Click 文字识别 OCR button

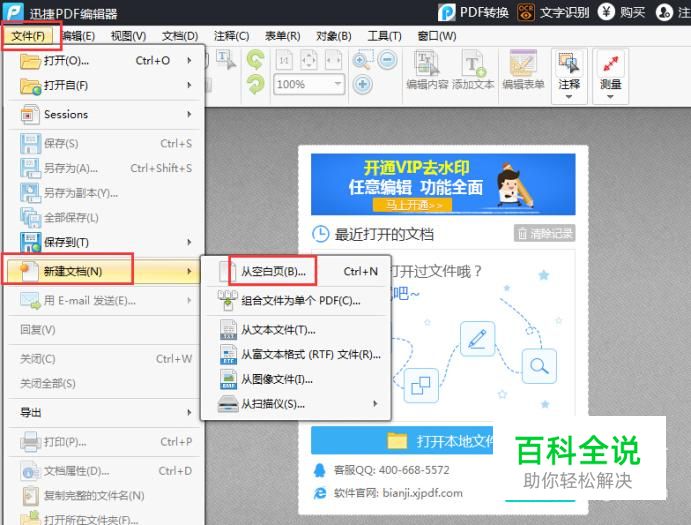pos(554,12)
